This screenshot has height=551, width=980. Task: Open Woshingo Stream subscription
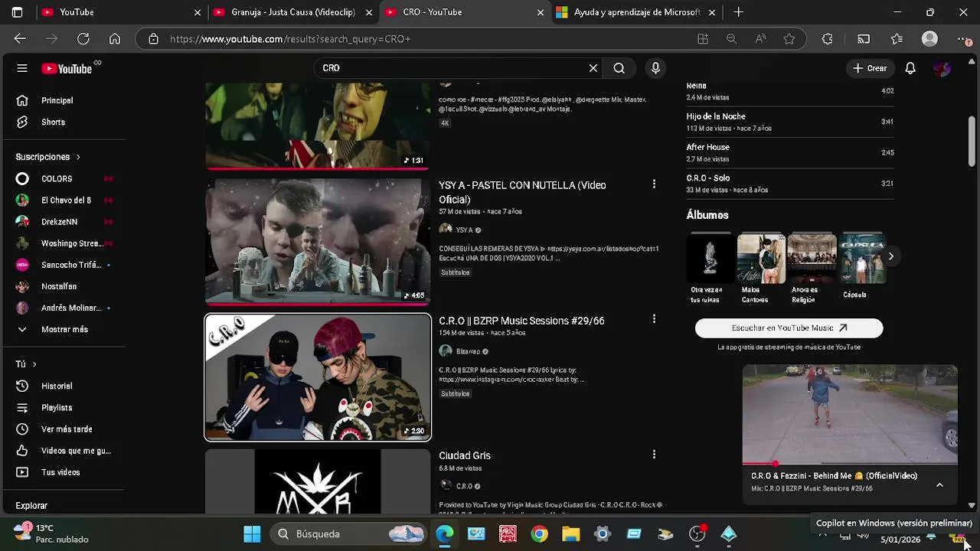point(71,243)
